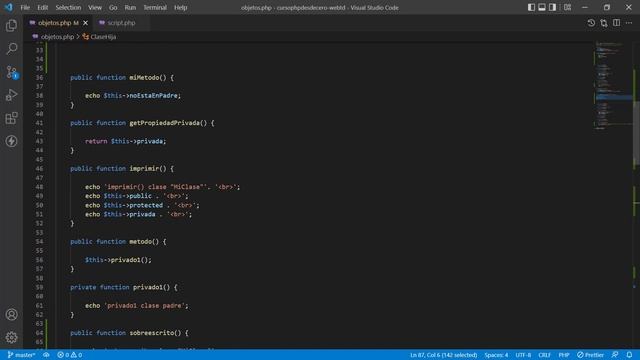
Task: Select language mode PHP in status bar
Action: (564, 355)
